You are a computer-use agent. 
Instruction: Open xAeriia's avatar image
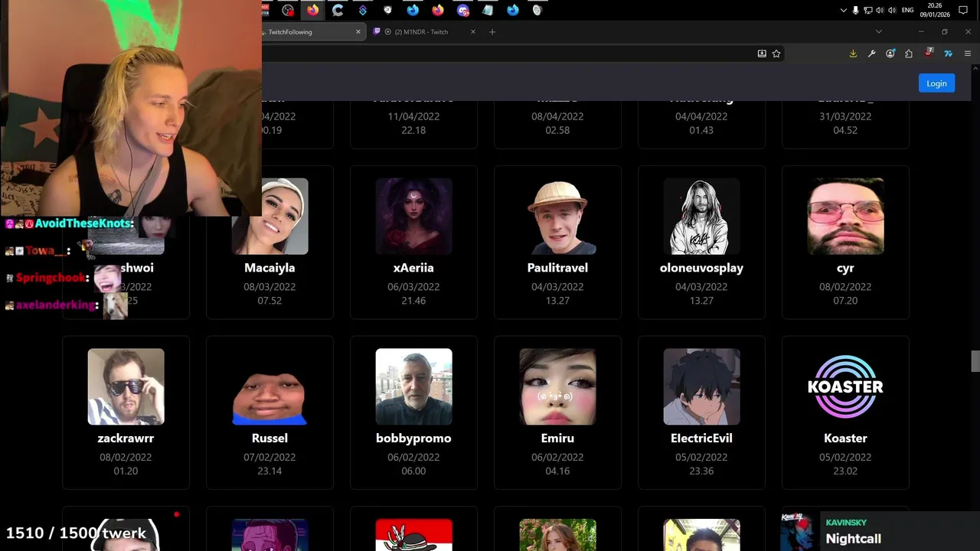413,217
